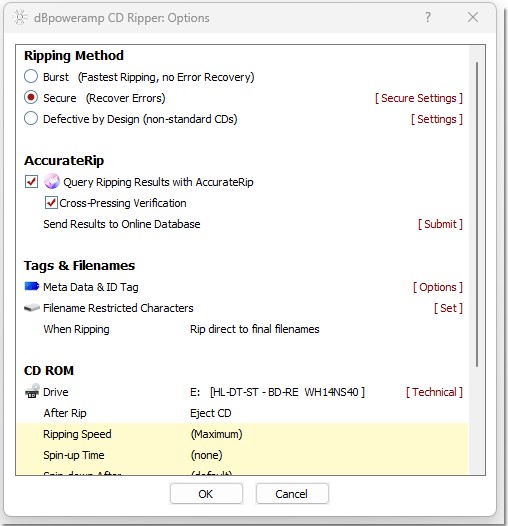Click the CD ROM Drive icon

pos(32,391)
